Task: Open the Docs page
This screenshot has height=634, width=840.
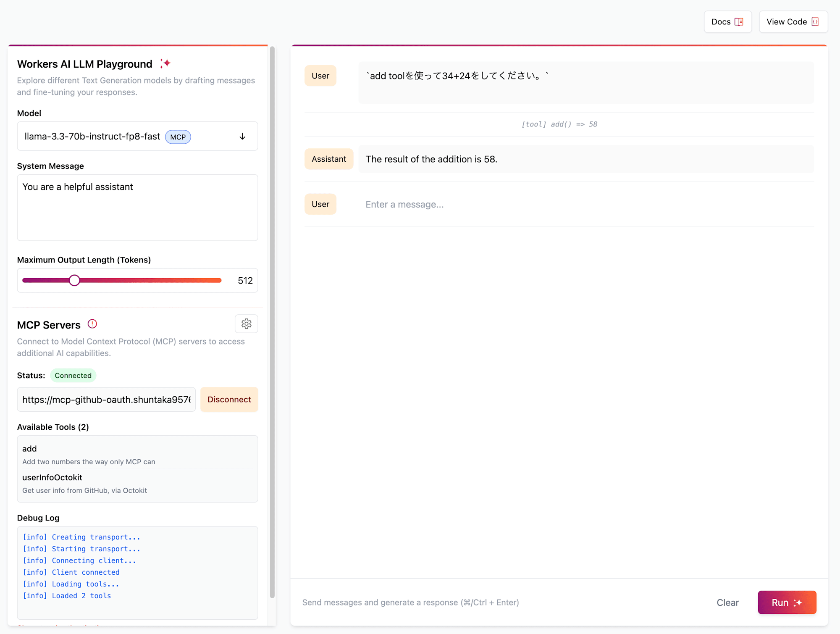Action: (x=727, y=22)
